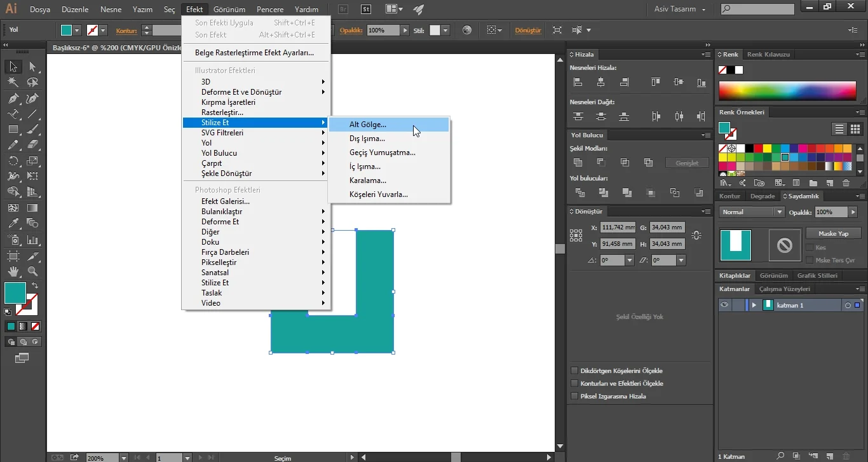
Task: Click the Kontur link in control bar
Action: (x=126, y=30)
